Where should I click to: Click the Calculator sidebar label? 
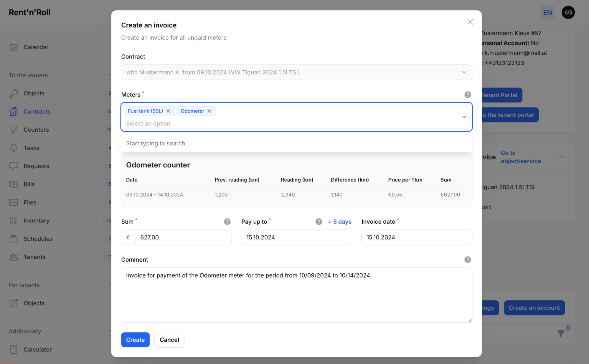37,349
